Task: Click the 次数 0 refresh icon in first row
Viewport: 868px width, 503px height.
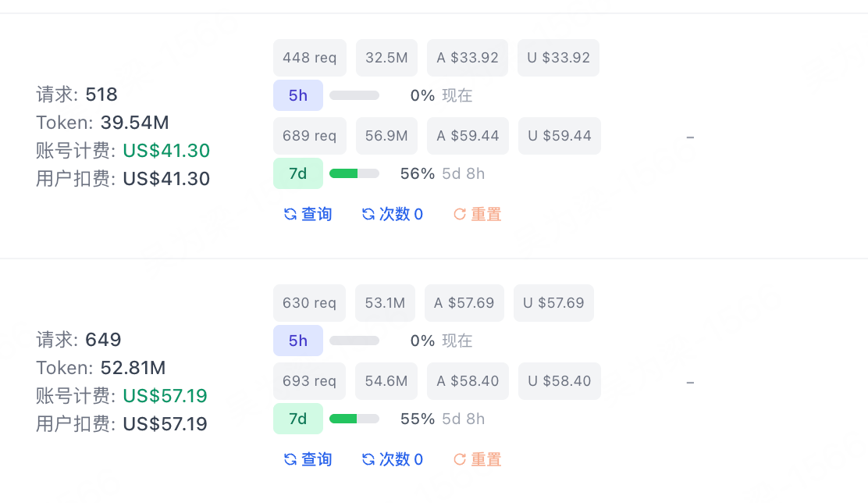Action: coord(368,214)
